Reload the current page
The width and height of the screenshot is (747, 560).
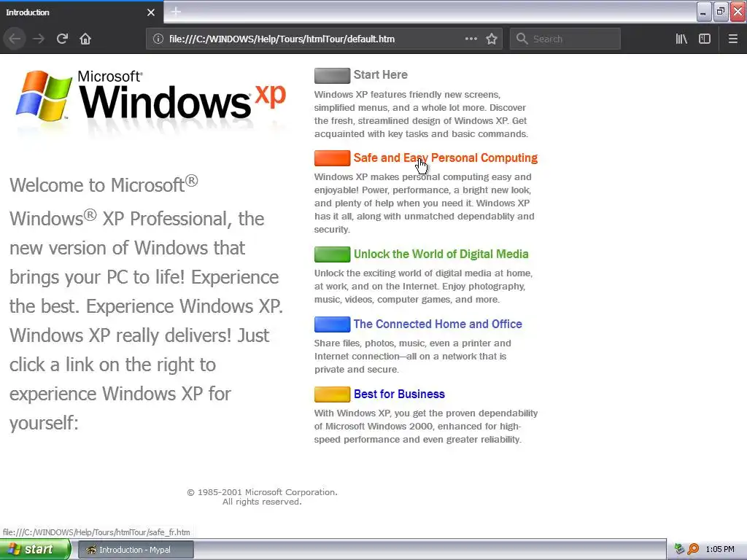[62, 39]
